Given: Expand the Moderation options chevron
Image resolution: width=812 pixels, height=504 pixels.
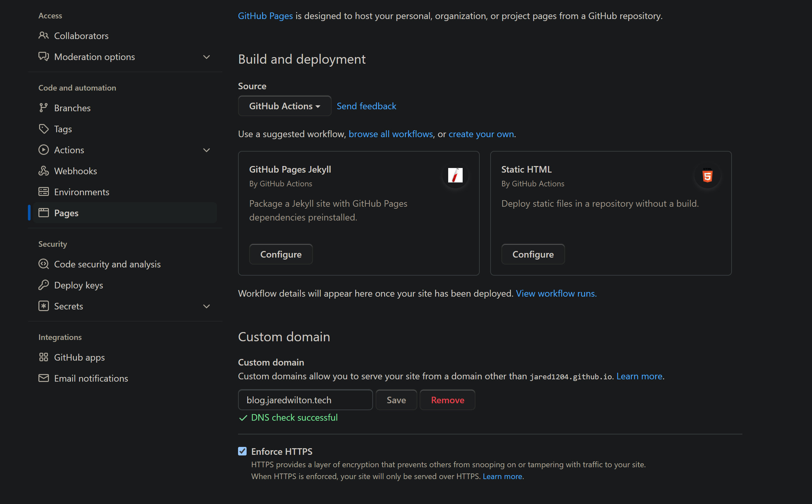Looking at the screenshot, I should [207, 57].
